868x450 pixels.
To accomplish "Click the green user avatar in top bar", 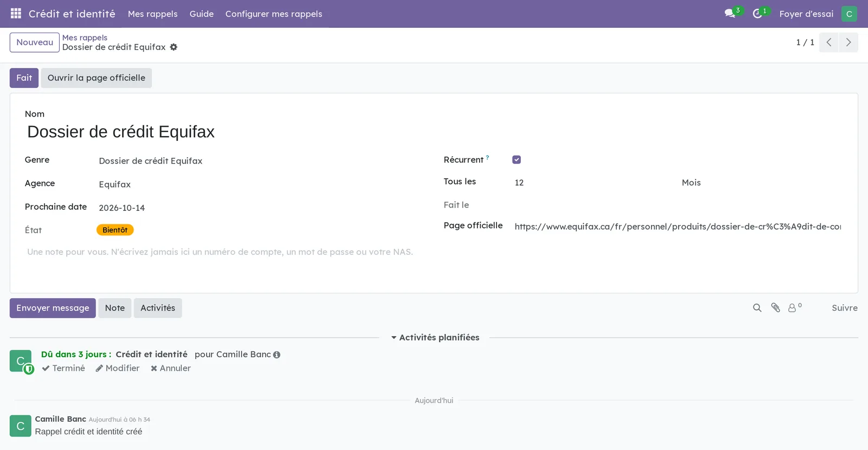I will 849,14.
